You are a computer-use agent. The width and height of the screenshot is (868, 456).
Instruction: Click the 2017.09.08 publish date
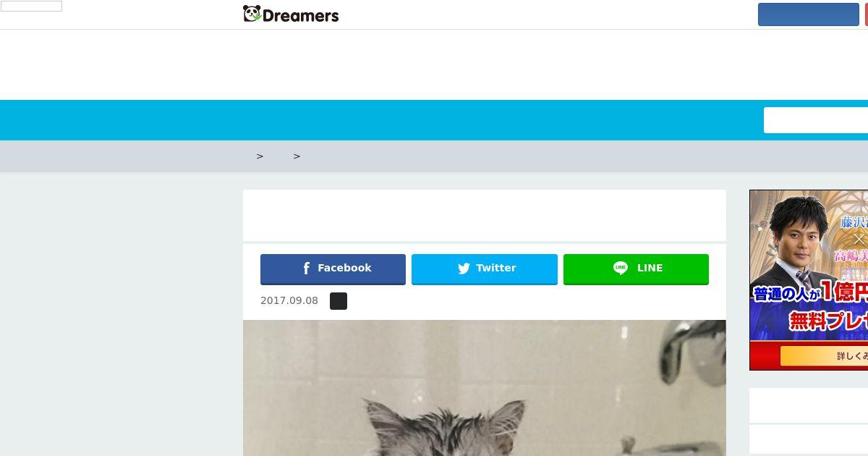(289, 300)
